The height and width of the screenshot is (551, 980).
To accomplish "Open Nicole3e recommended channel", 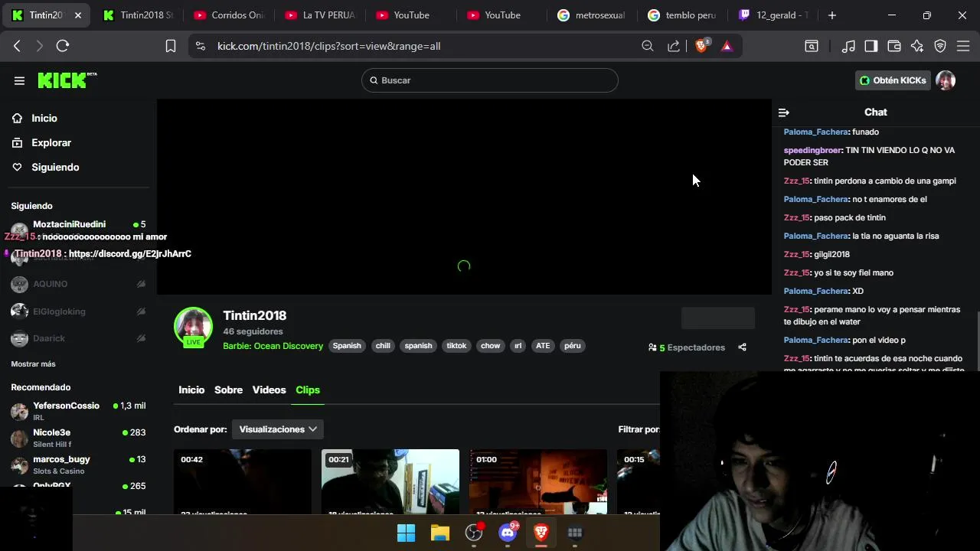I will (x=78, y=438).
